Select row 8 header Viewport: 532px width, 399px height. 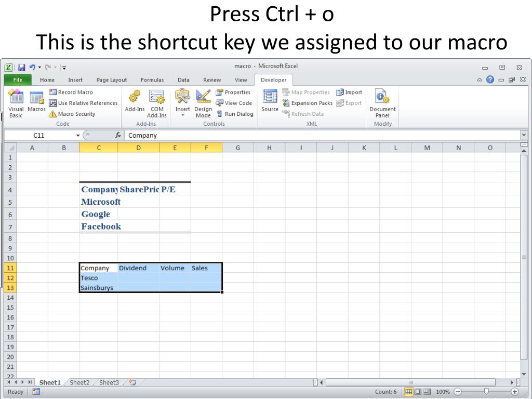coord(10,238)
